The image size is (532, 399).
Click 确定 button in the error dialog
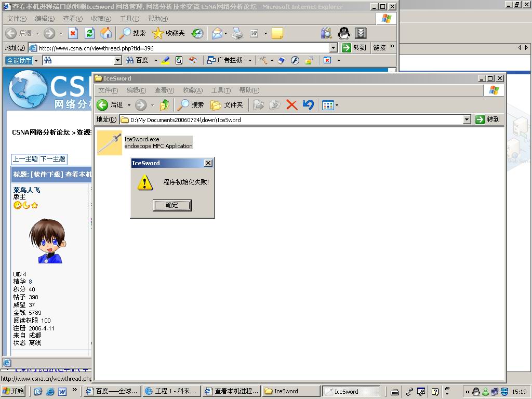point(172,205)
